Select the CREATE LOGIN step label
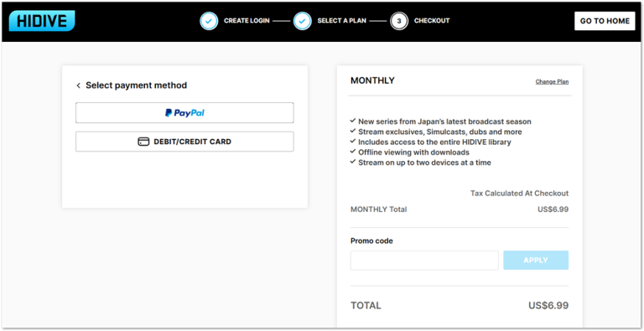The image size is (644, 331). click(x=247, y=21)
